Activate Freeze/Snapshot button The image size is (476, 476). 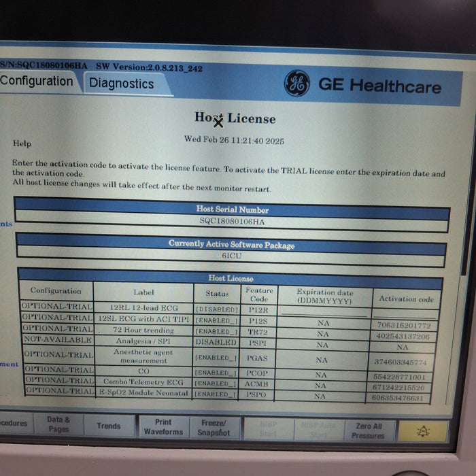coord(214,428)
